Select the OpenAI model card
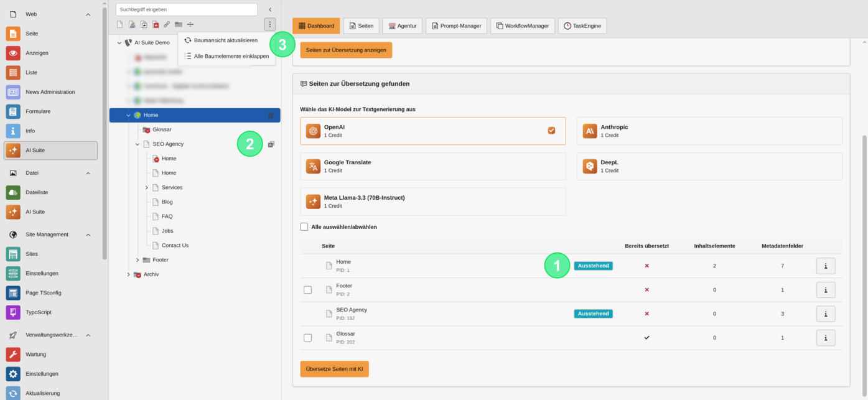 pos(433,131)
